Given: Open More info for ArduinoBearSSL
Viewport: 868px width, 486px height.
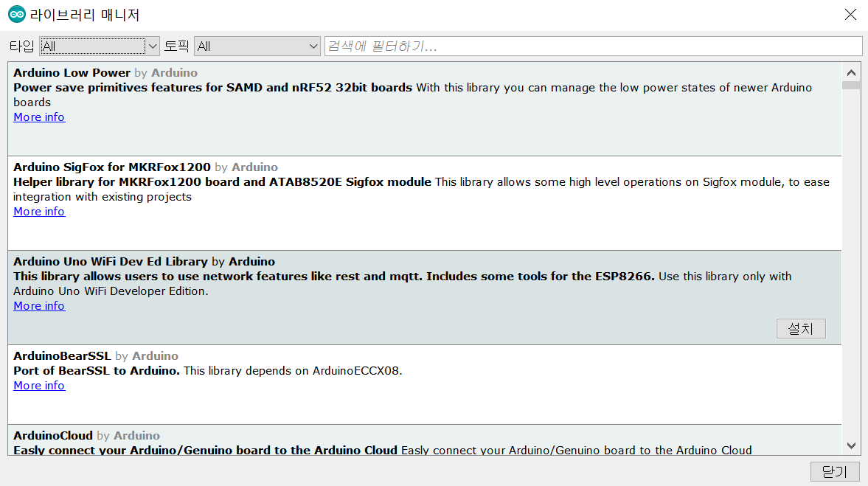Looking at the screenshot, I should (x=39, y=386).
